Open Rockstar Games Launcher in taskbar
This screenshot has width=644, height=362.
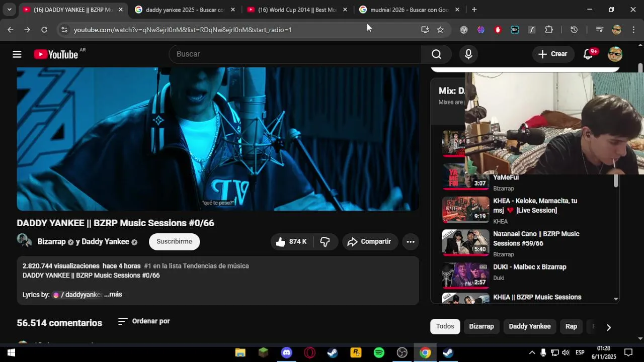pos(356,353)
